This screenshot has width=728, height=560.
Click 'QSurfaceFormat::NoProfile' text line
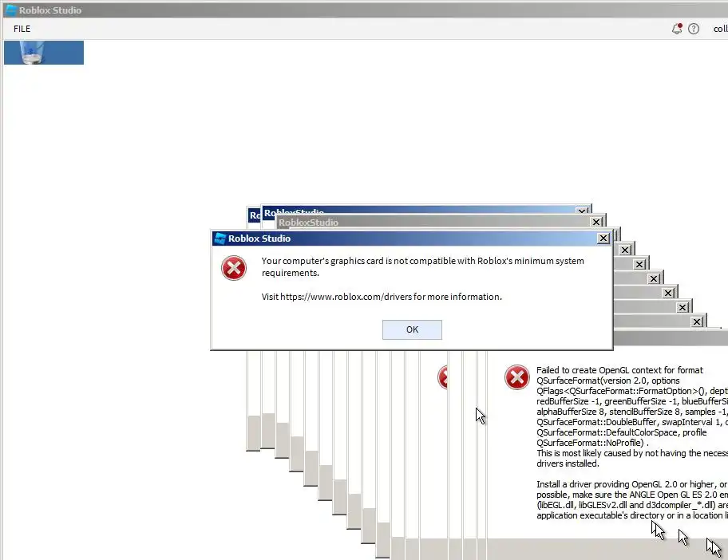pyautogui.click(x=592, y=443)
